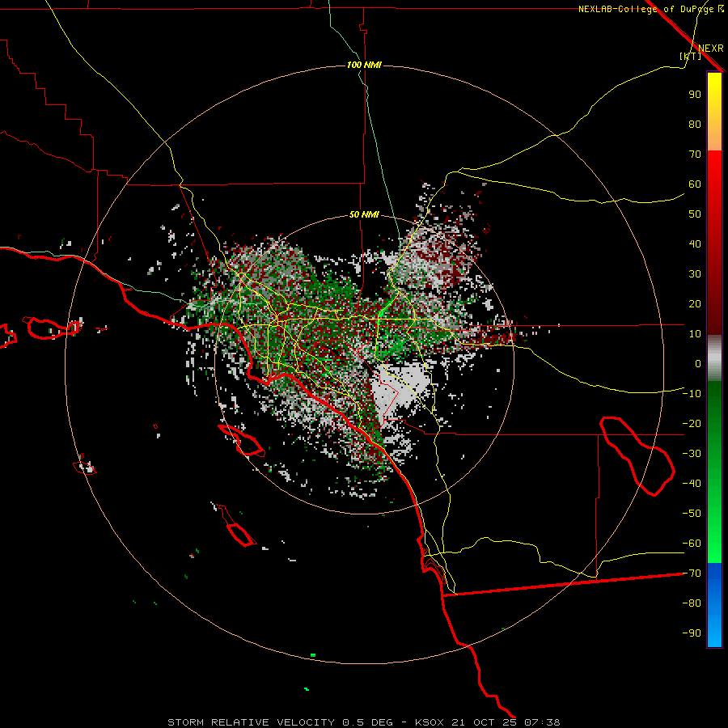This screenshot has width=728, height=728.
Task: Click the -50 knot scale label
Action: (x=692, y=514)
